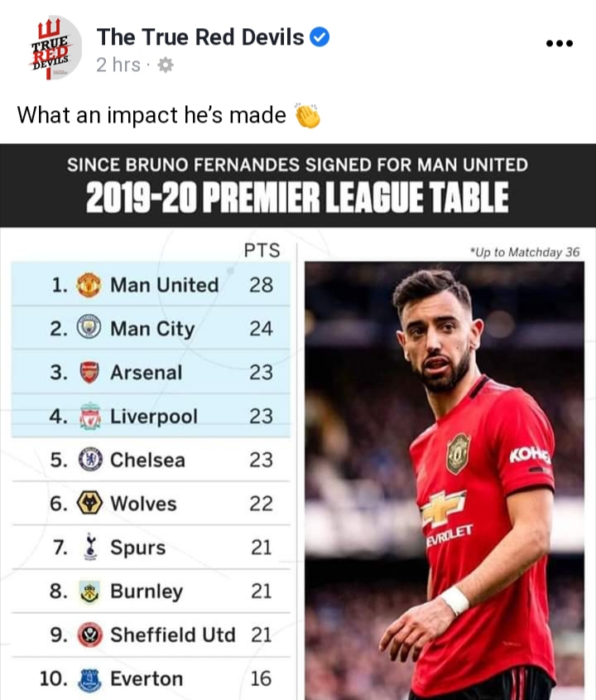Open the post privacy gear icon
This screenshot has width=596, height=700.
(x=166, y=65)
